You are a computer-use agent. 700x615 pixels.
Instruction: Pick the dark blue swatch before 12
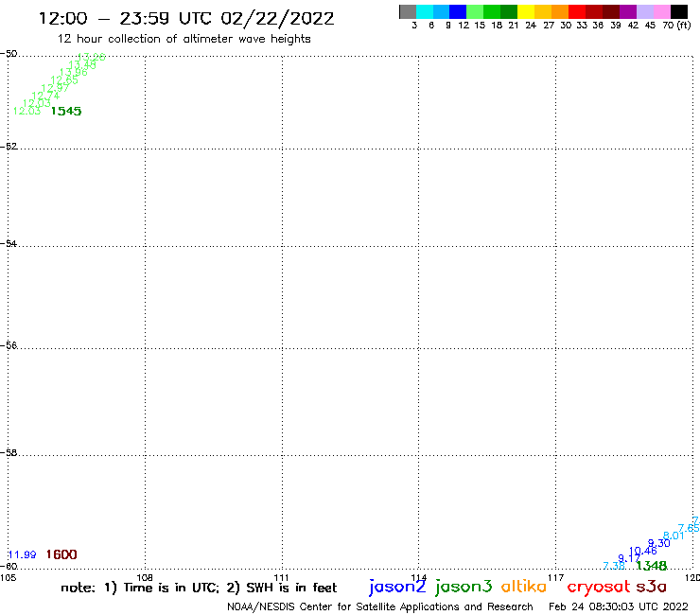(458, 12)
